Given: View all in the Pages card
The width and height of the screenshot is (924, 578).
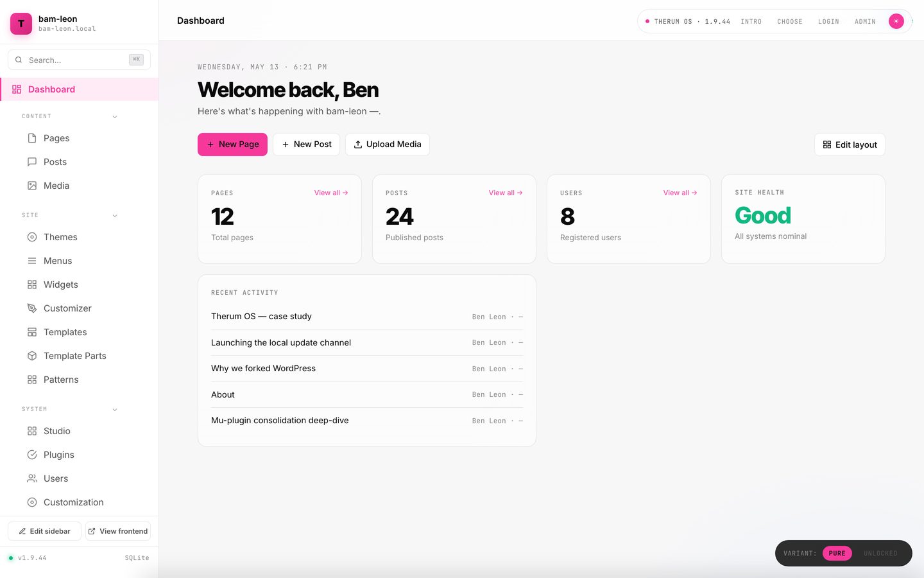Looking at the screenshot, I should pos(331,193).
